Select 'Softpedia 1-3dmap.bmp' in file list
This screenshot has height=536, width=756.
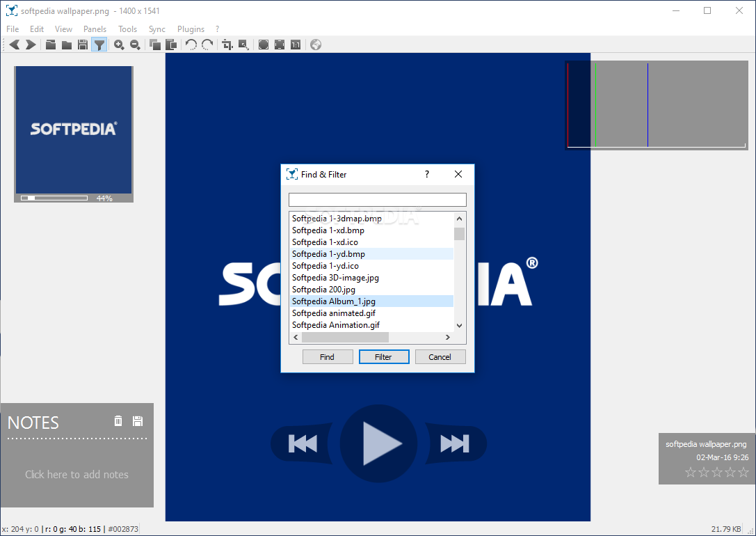[371, 219]
